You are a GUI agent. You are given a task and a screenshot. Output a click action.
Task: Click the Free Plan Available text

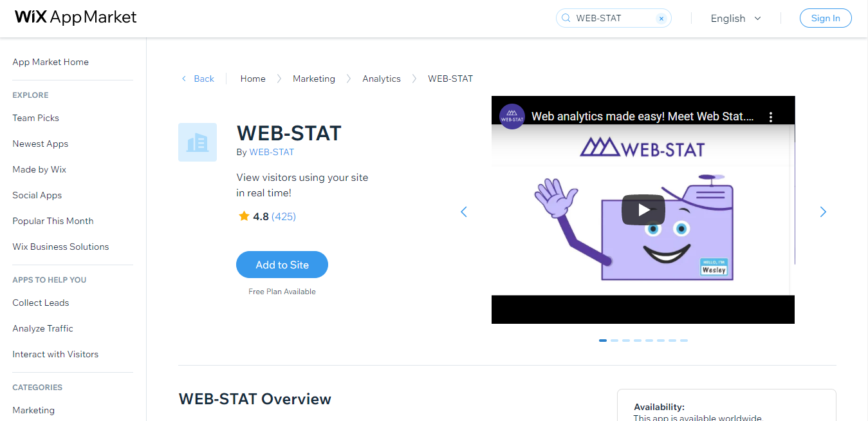click(282, 292)
